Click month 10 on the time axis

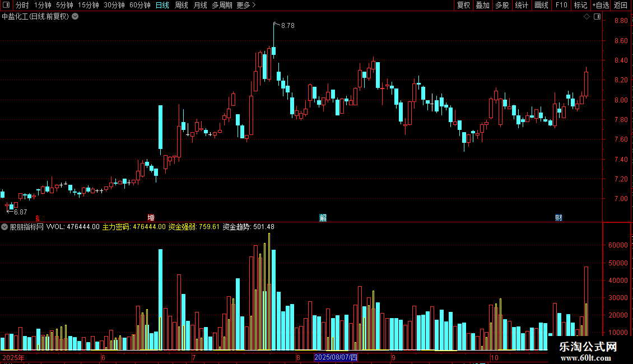495,357
